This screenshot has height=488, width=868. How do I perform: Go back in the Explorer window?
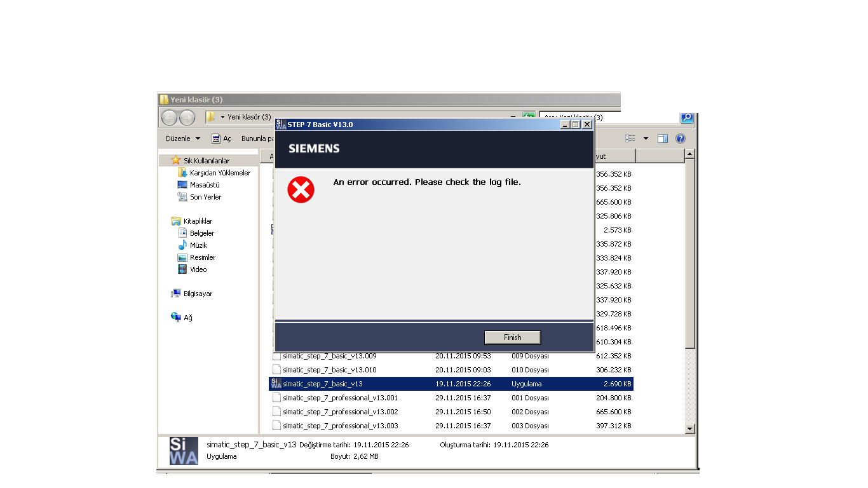coord(169,118)
